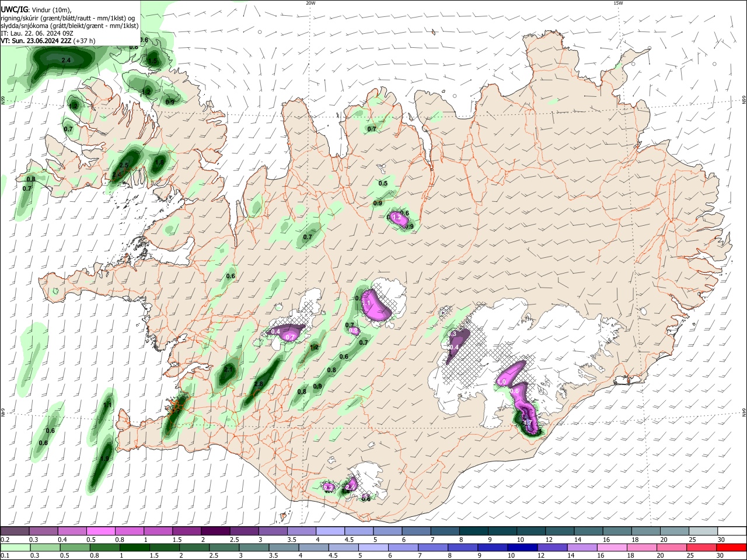Select the white 30 swatch, upper legend row
The height and width of the screenshot is (560, 747).
pos(732,531)
